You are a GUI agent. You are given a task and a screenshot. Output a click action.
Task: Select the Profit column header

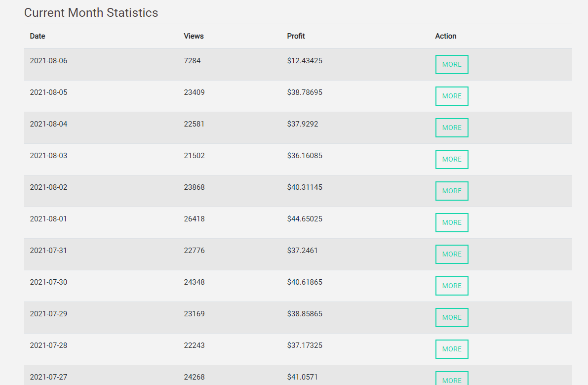click(x=296, y=36)
